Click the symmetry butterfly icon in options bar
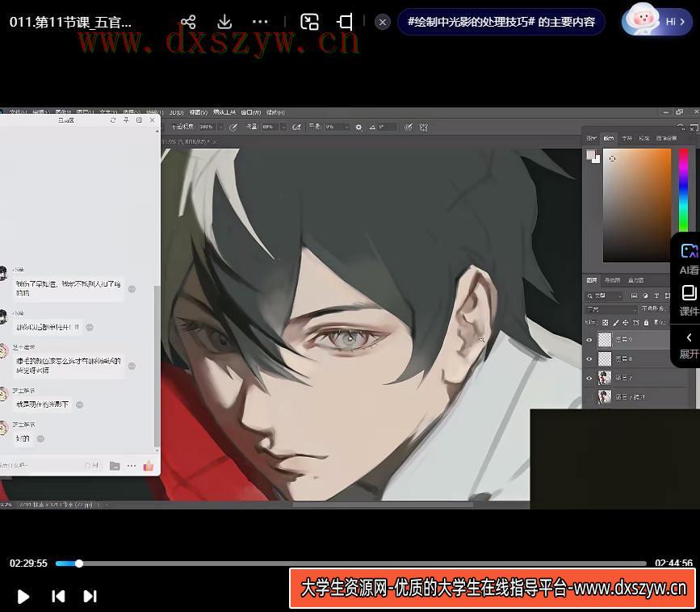The width and height of the screenshot is (700, 612). click(424, 128)
